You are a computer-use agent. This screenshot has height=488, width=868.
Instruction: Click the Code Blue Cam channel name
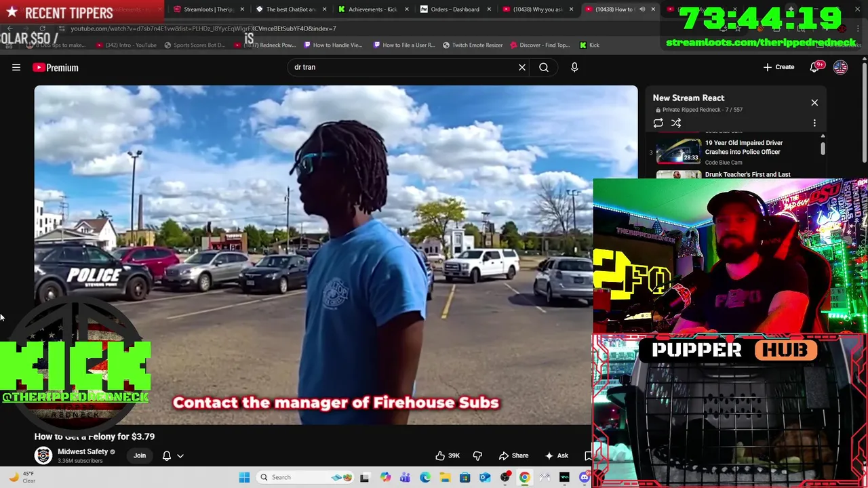pyautogui.click(x=724, y=163)
